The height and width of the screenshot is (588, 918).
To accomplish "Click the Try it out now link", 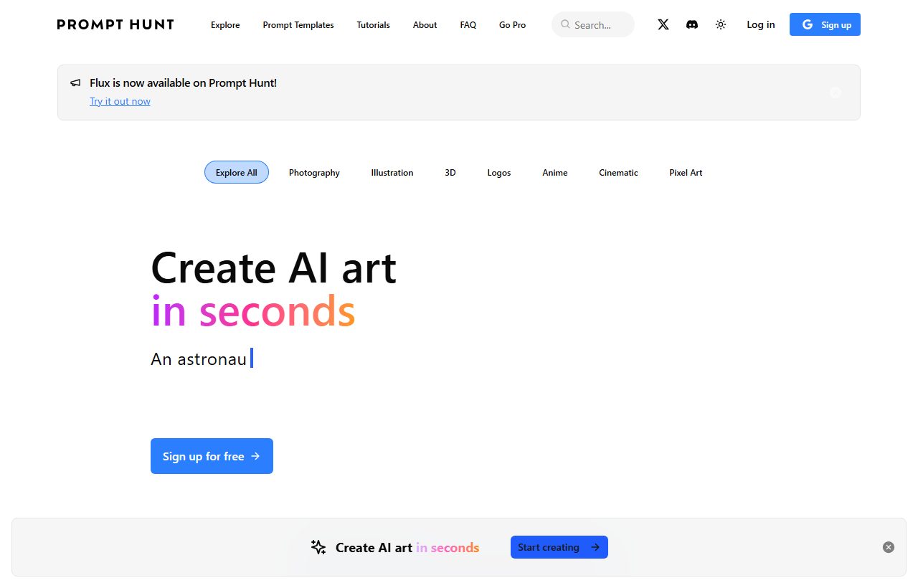I will click(x=120, y=101).
